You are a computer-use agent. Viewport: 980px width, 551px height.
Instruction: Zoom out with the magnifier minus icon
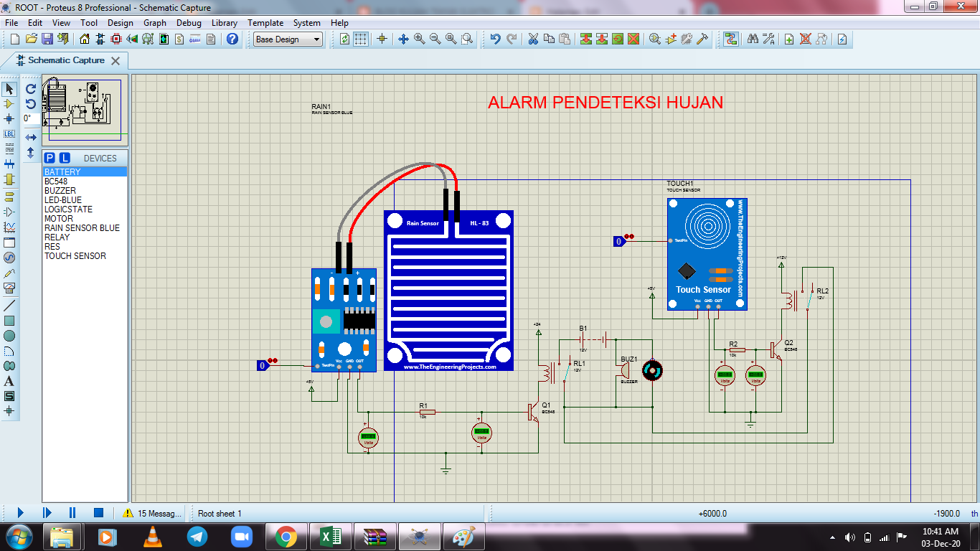click(x=435, y=39)
